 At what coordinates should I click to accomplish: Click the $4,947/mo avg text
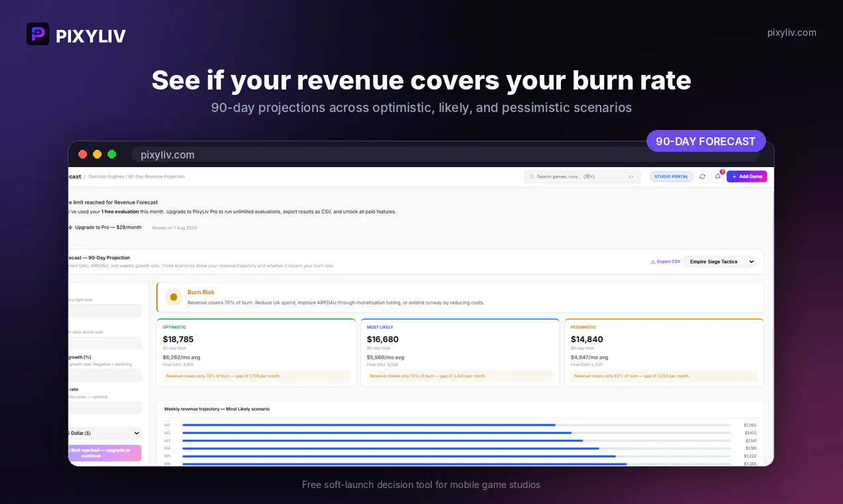[589, 357]
